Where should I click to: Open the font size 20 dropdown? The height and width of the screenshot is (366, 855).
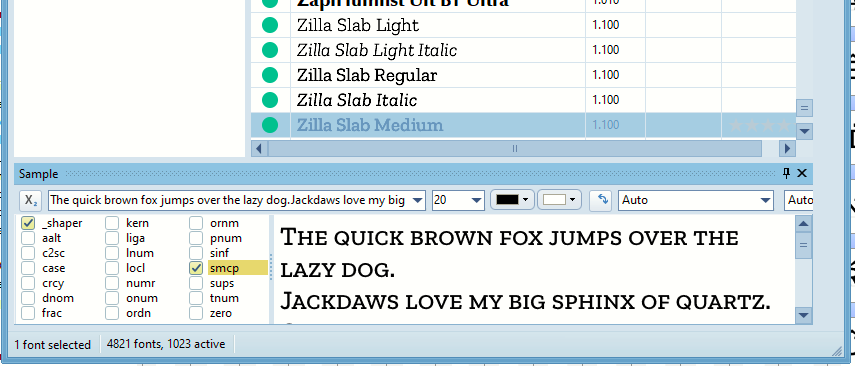tap(477, 200)
